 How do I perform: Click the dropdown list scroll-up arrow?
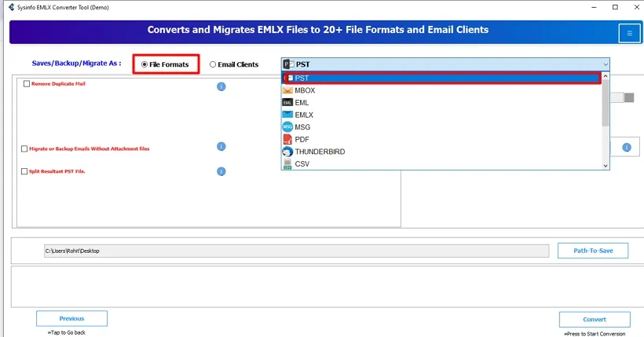(606, 76)
